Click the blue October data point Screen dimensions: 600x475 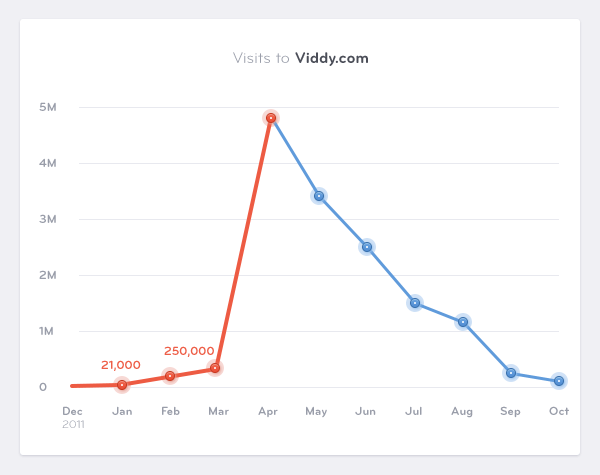coord(559,381)
